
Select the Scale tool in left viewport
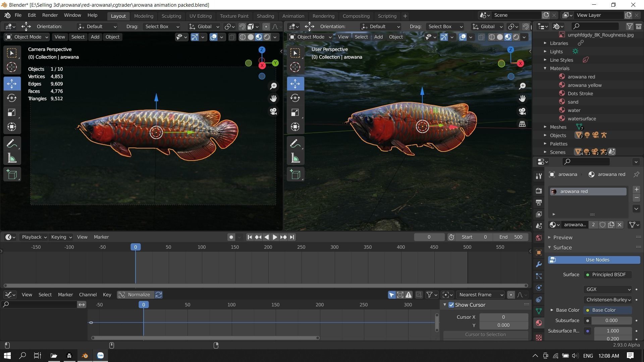point(12,112)
